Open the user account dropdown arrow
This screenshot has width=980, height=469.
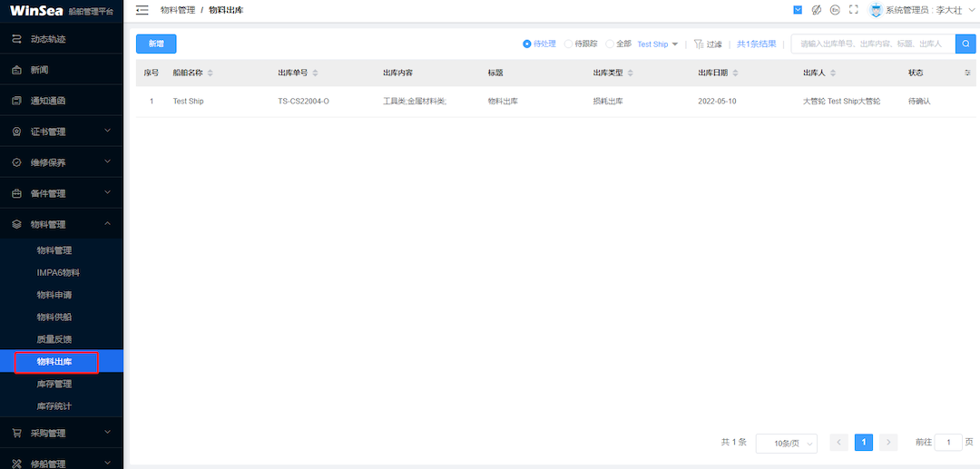(971, 10)
